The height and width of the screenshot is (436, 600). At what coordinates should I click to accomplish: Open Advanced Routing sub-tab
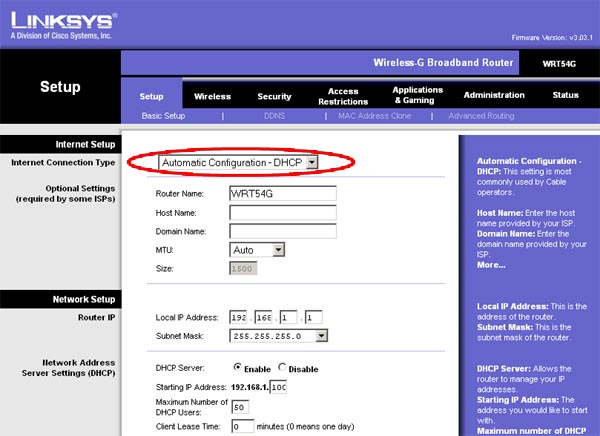pyautogui.click(x=481, y=116)
